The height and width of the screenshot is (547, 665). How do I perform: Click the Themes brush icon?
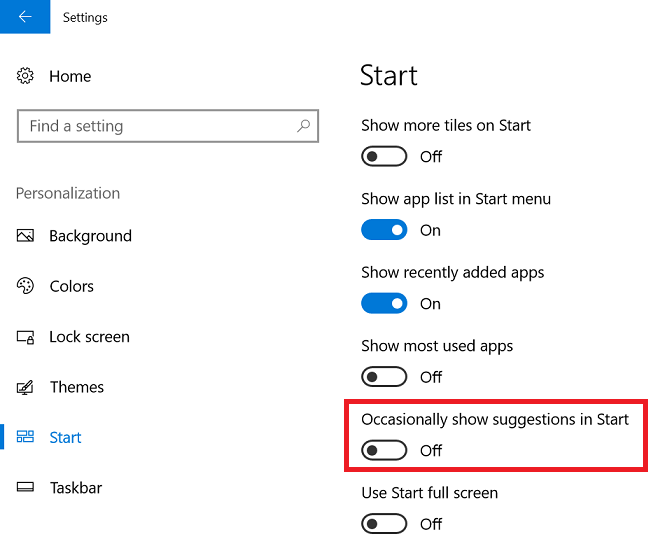point(25,387)
